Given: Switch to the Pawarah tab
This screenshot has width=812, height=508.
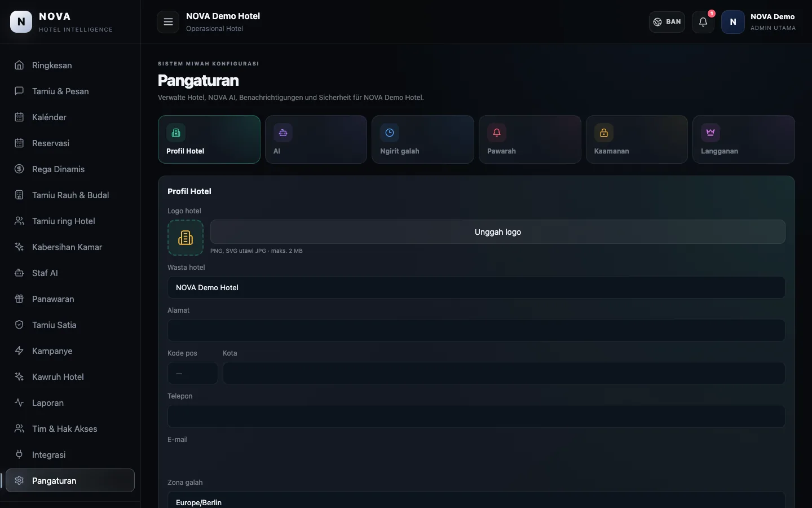Looking at the screenshot, I should pyautogui.click(x=530, y=139).
